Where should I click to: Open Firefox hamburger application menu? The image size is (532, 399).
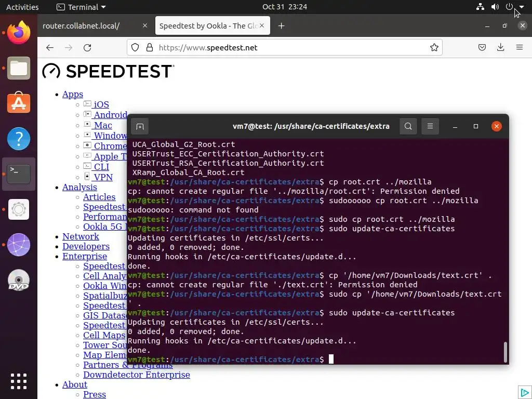pos(519,47)
